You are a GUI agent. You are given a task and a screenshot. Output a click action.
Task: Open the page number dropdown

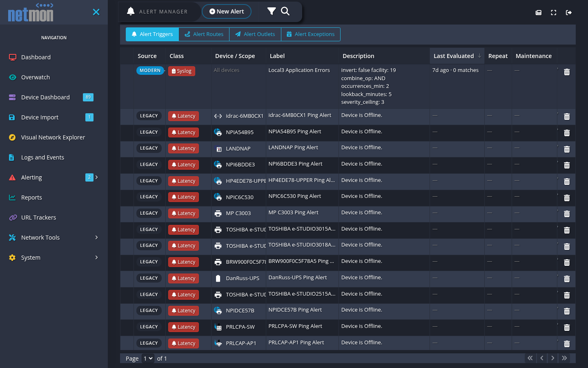click(x=148, y=359)
